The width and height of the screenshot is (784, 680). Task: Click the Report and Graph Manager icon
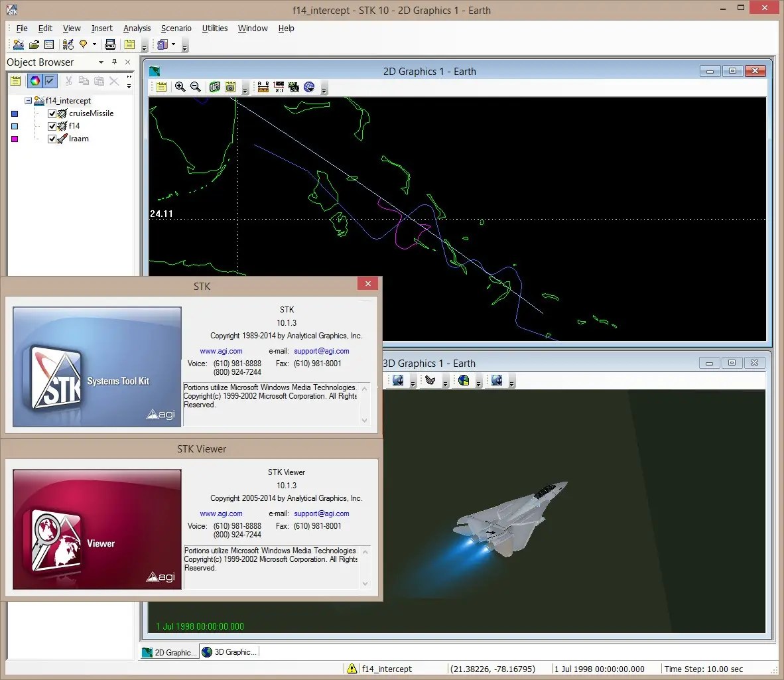click(163, 44)
